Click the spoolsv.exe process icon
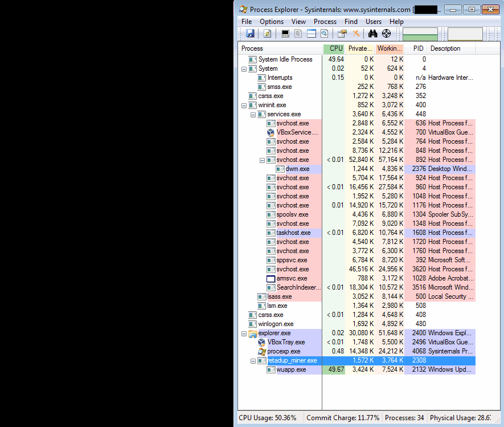Screen dimensions: 504x427 click(x=271, y=214)
